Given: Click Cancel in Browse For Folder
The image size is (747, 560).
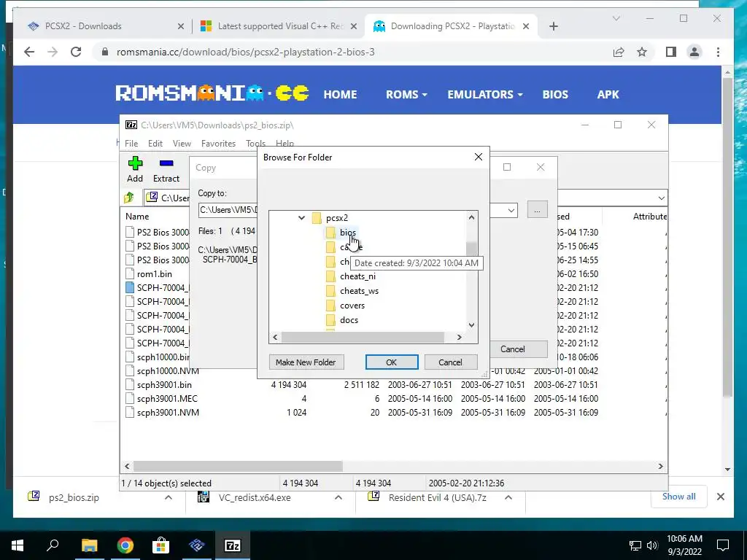Looking at the screenshot, I should click(450, 362).
